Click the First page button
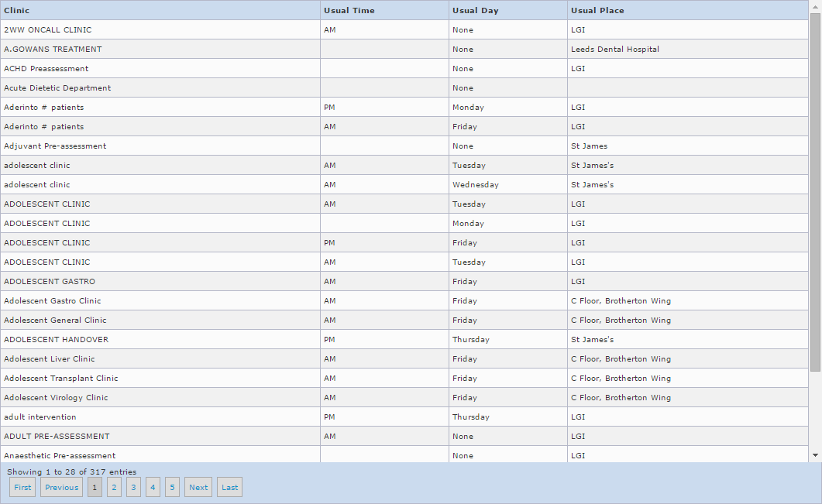This screenshot has height=504, width=822. click(x=22, y=487)
